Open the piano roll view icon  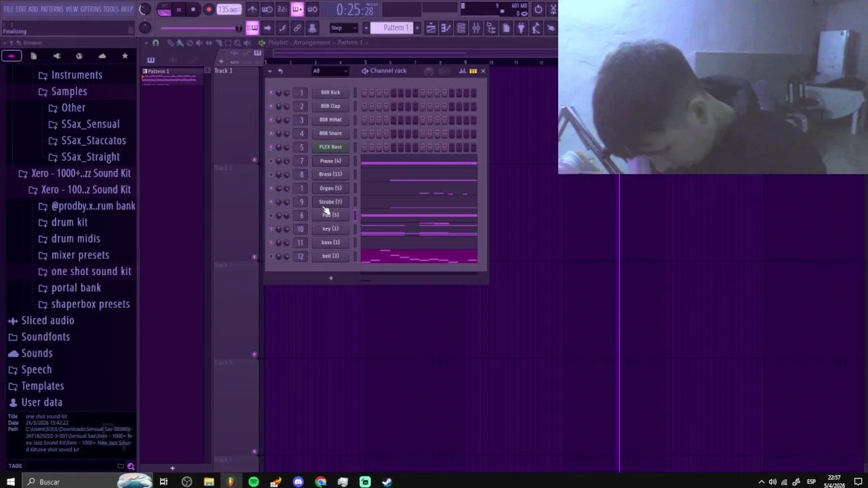coord(446,28)
